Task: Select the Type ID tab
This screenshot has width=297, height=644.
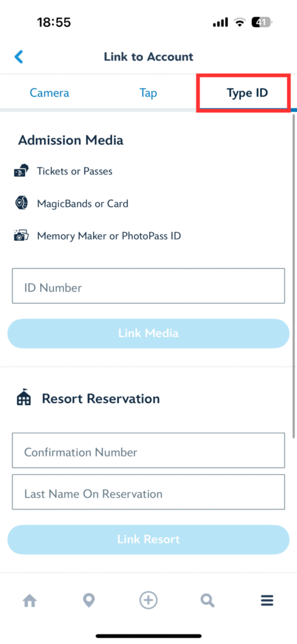Action: coord(247,93)
